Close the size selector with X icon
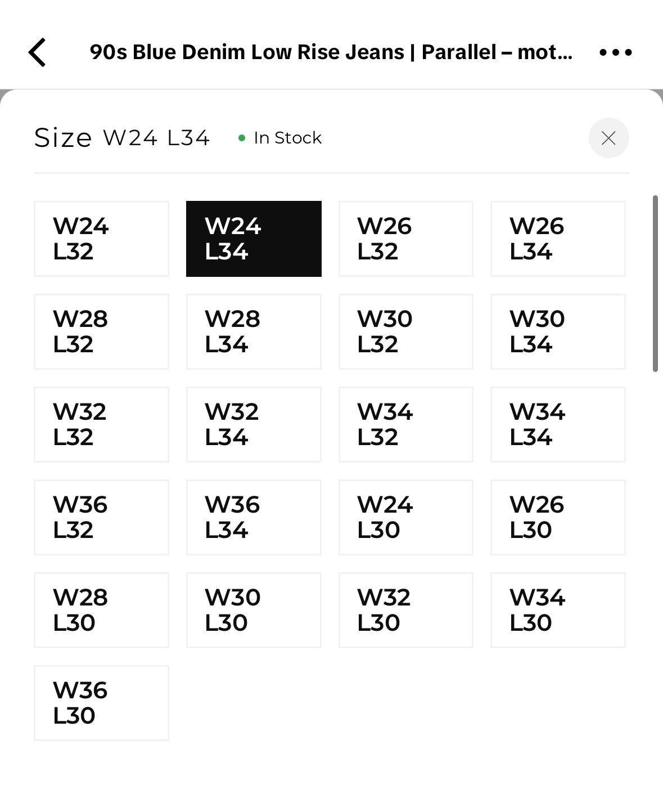 (x=608, y=138)
